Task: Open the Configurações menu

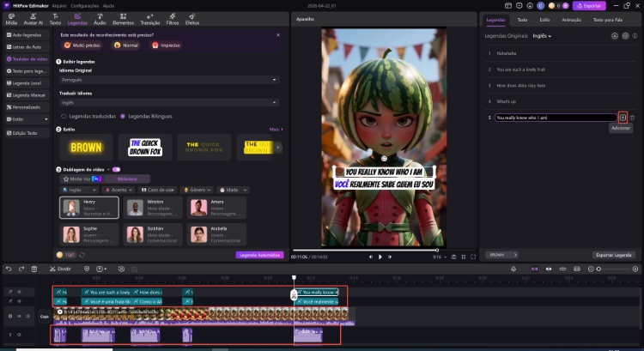Action: (85, 6)
